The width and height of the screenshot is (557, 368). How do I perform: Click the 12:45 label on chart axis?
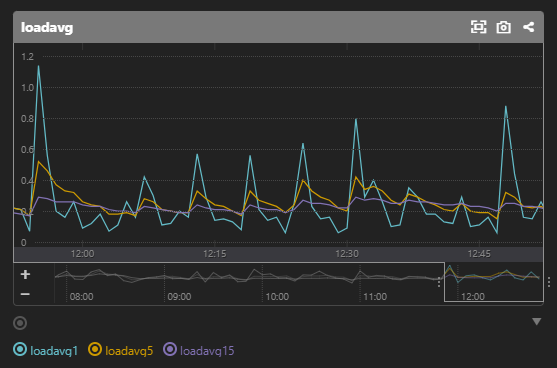point(479,254)
